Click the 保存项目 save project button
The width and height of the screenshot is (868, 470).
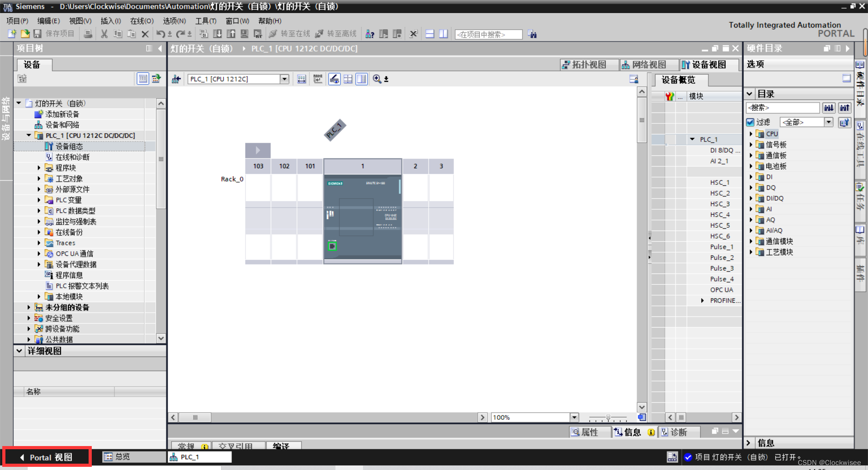click(54, 34)
